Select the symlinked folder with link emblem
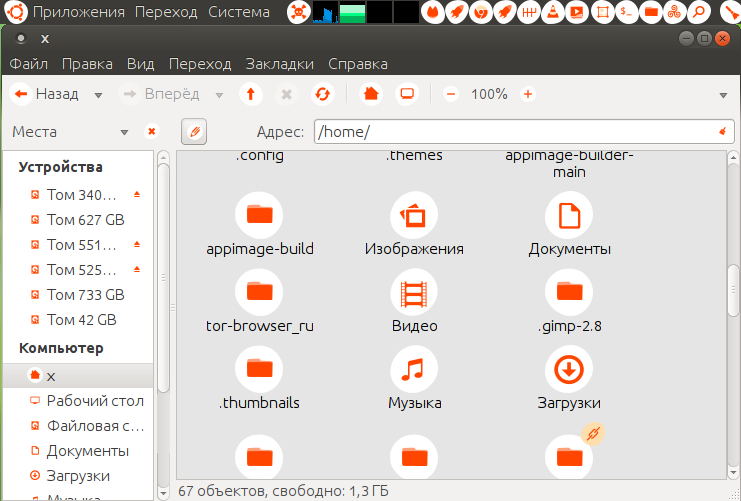Viewport: 741px width, 501px height. pos(569,457)
